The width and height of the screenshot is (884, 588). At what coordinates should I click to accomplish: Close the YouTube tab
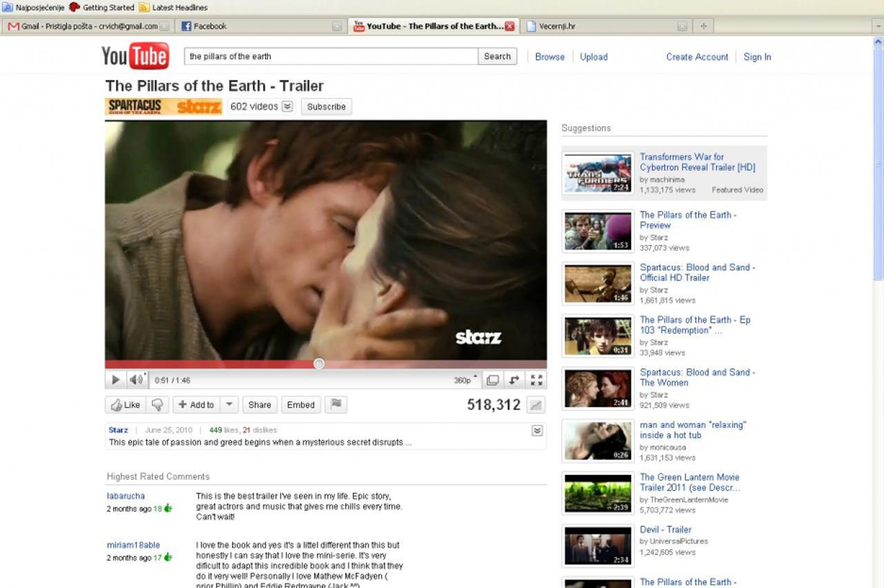[x=510, y=26]
